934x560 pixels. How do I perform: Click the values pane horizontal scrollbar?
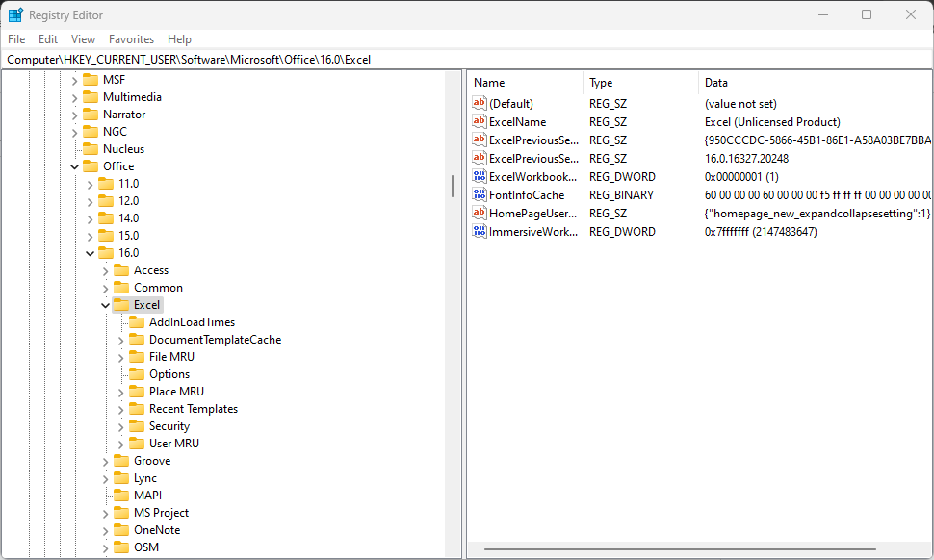680,549
